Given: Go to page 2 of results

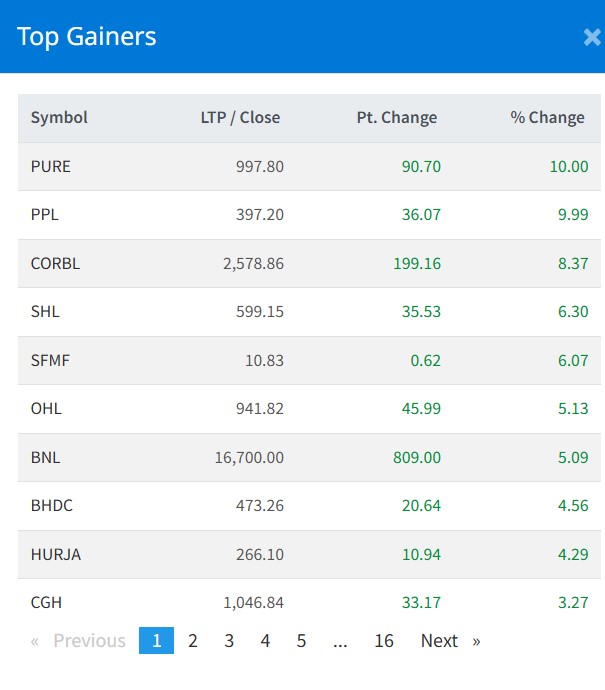Looking at the screenshot, I should pos(193,641).
